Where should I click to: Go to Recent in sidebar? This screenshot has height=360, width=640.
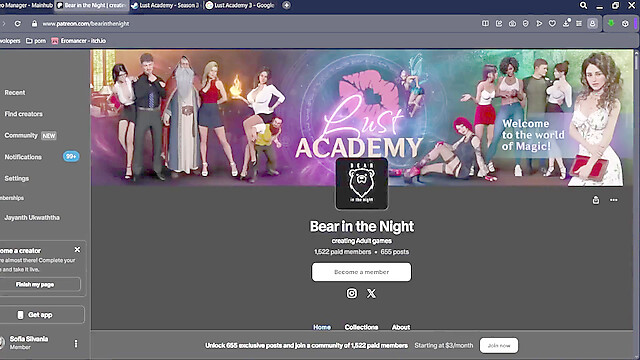point(15,93)
